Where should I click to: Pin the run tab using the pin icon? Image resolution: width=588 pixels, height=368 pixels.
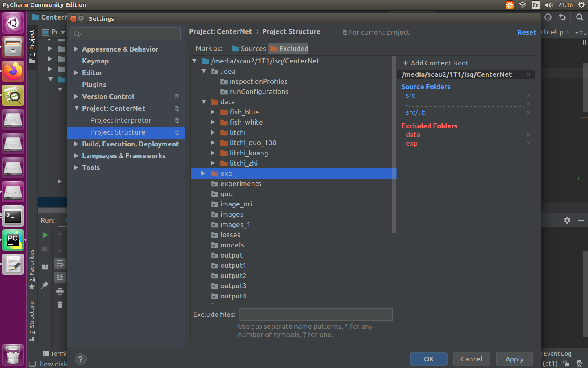coord(45,285)
